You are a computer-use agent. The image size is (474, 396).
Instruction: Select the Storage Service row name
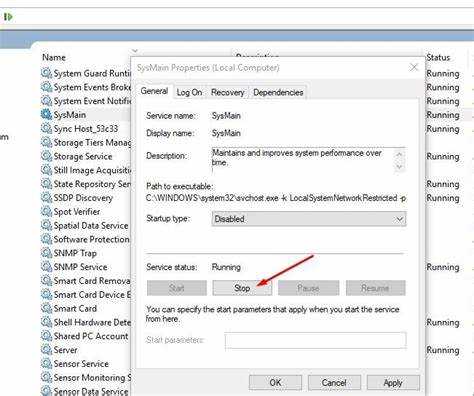83,156
